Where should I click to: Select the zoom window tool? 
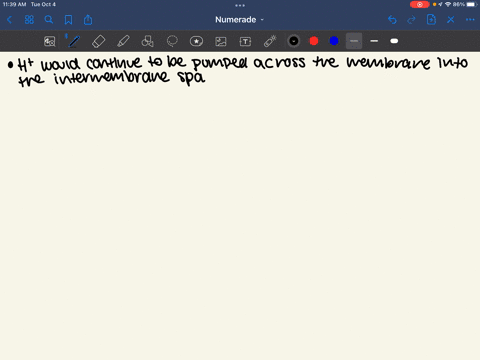point(50,41)
